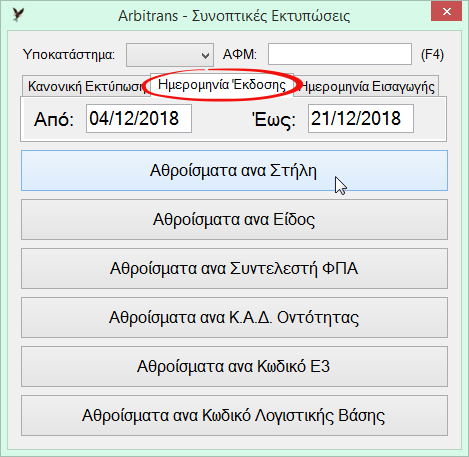Click the Από date field showing 04/12/2018
Image resolution: width=469 pixels, height=457 pixels.
139,119
